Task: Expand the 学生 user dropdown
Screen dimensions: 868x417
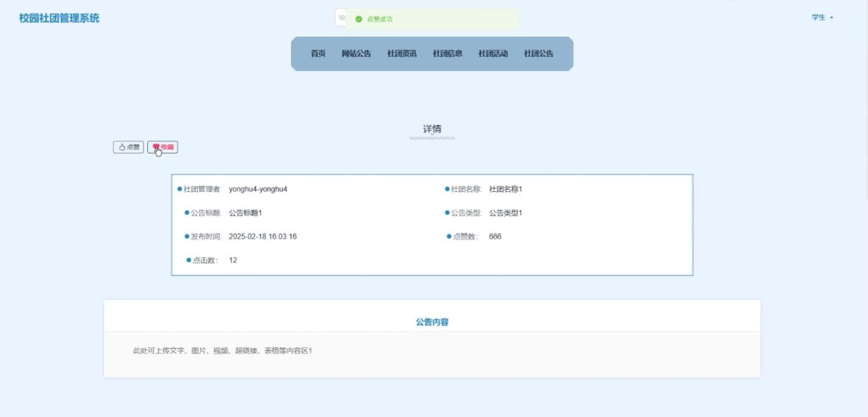Action: 823,17
